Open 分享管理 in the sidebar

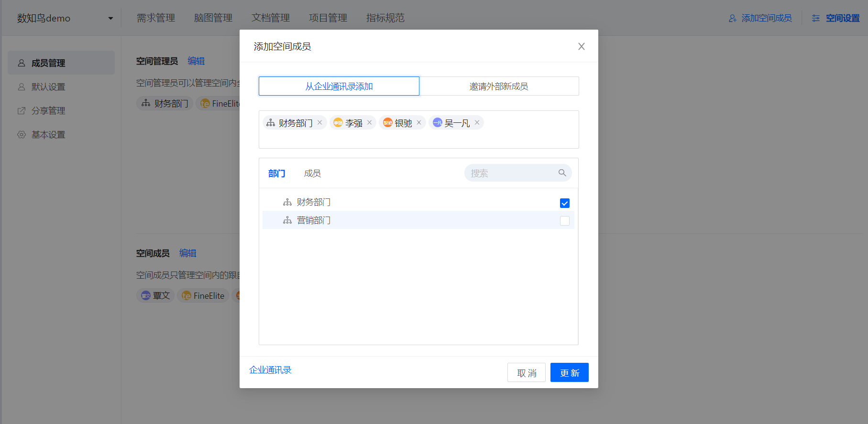pyautogui.click(x=61, y=110)
